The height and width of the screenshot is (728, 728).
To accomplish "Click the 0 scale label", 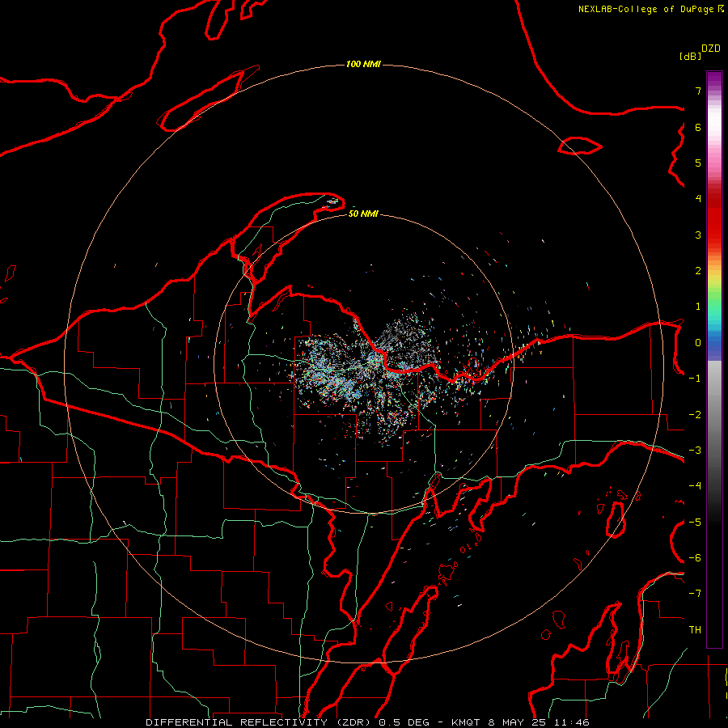I will tap(698, 343).
